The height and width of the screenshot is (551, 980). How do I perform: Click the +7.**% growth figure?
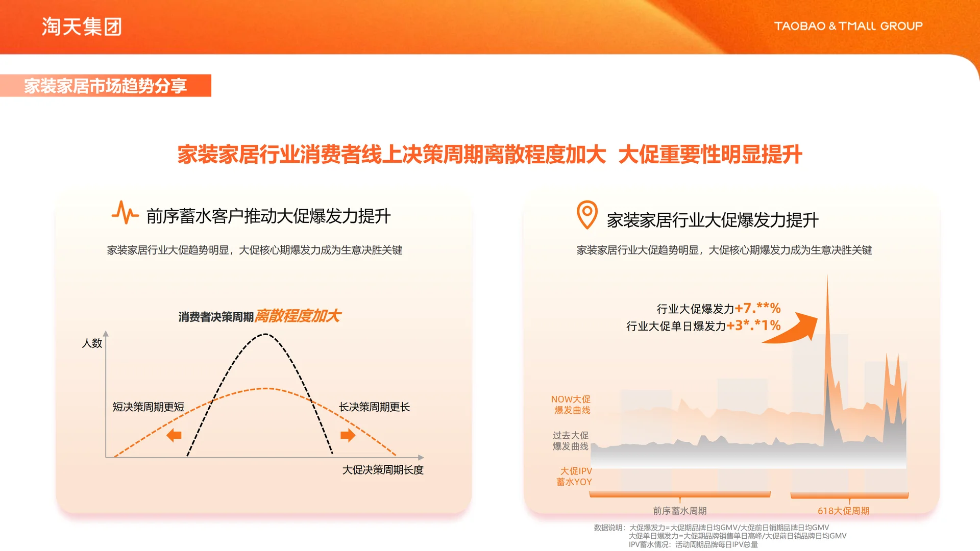757,308
